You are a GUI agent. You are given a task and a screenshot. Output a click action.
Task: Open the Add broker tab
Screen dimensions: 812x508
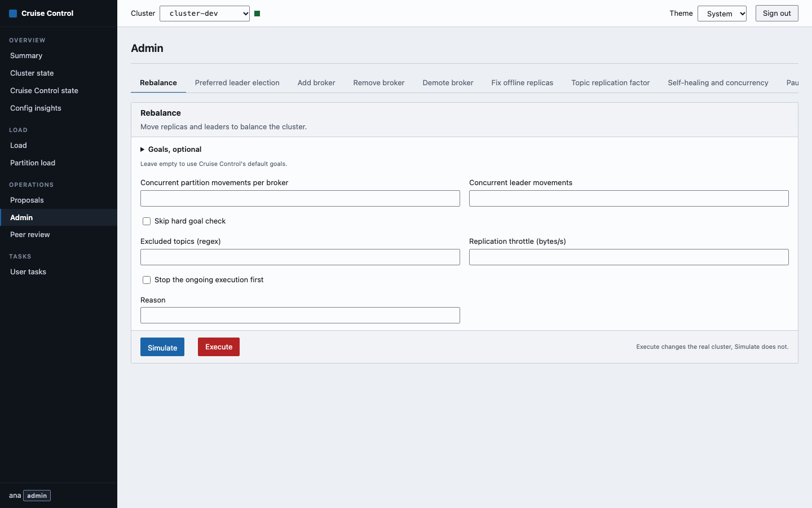pyautogui.click(x=316, y=82)
